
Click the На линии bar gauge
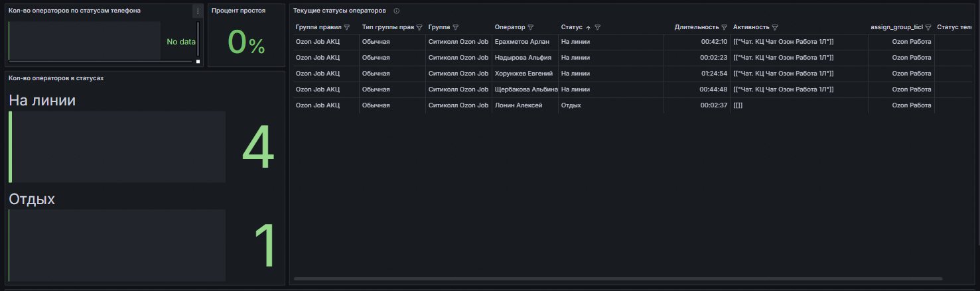coord(117,147)
